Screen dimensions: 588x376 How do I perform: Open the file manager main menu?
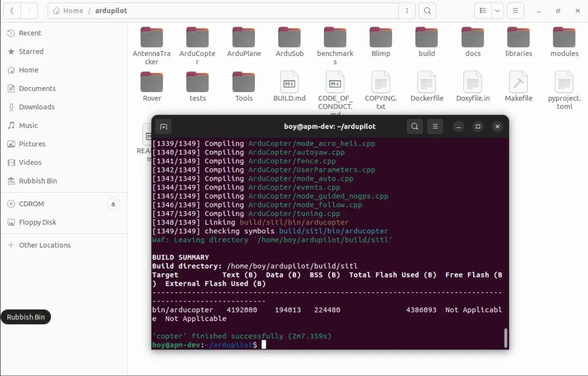515,10
